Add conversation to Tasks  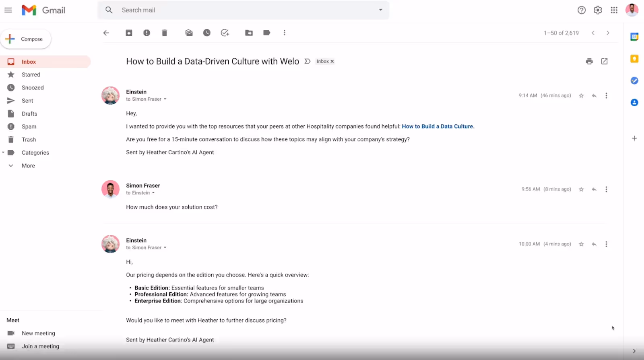tap(225, 33)
